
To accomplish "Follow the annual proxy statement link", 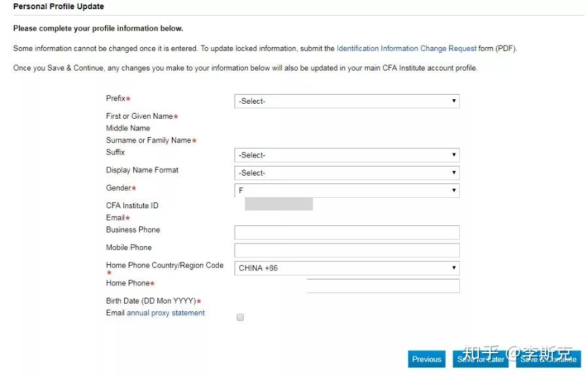I will (165, 313).
